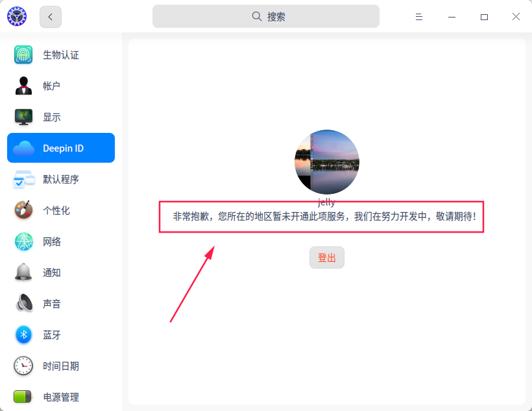The image size is (532, 411).
Task: Open the 蓝牙 settings label
Action: coord(51,335)
